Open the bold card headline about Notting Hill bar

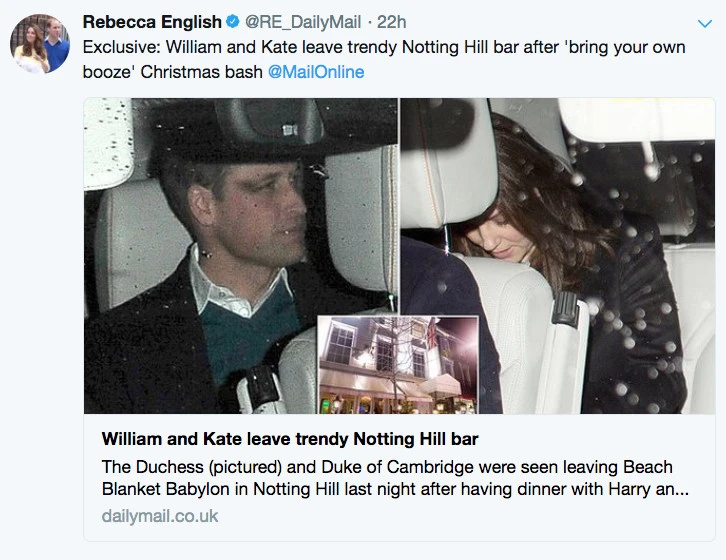point(290,440)
